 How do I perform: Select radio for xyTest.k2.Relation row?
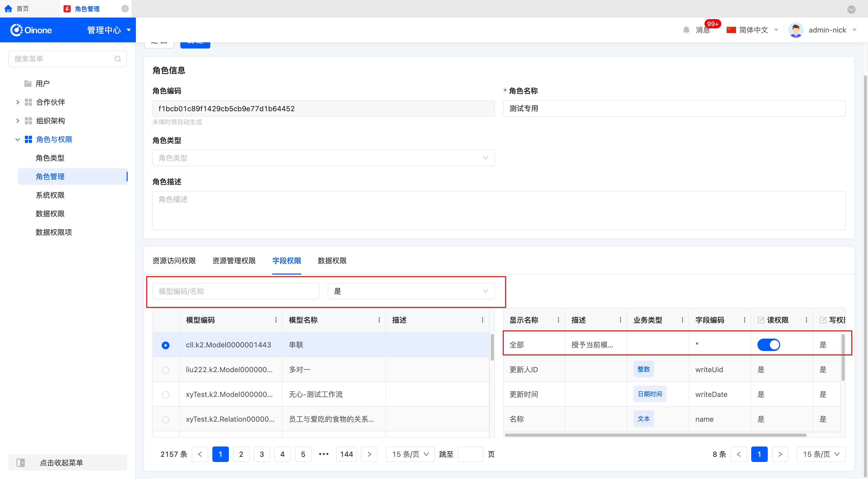coord(165,419)
